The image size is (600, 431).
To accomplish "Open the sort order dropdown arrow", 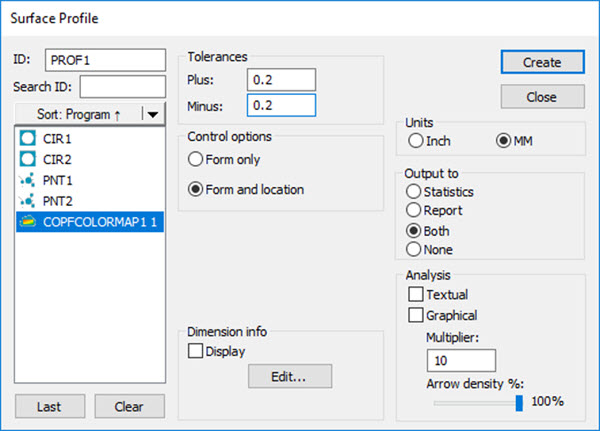I will tap(152, 114).
